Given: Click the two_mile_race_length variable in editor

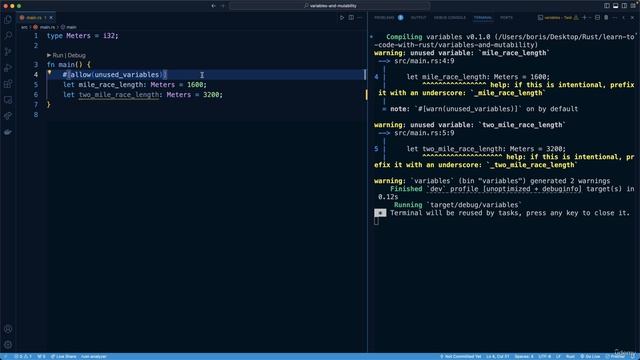Looking at the screenshot, I should coord(119,95).
